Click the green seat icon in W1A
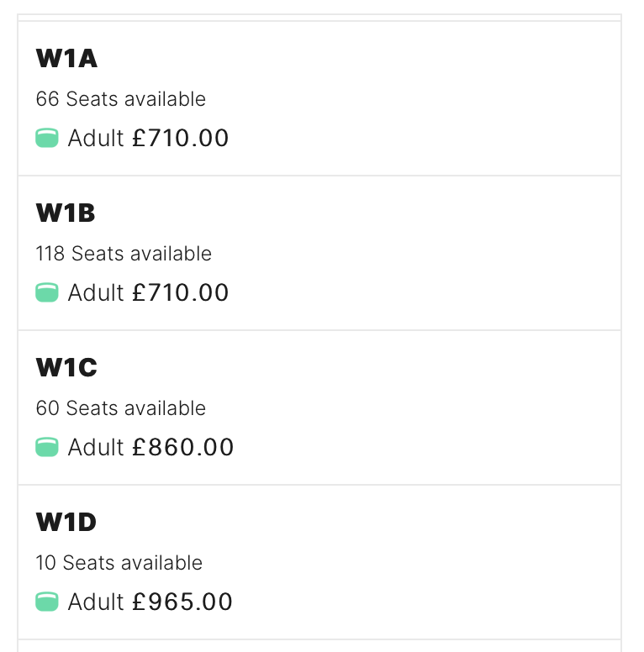 (x=47, y=138)
